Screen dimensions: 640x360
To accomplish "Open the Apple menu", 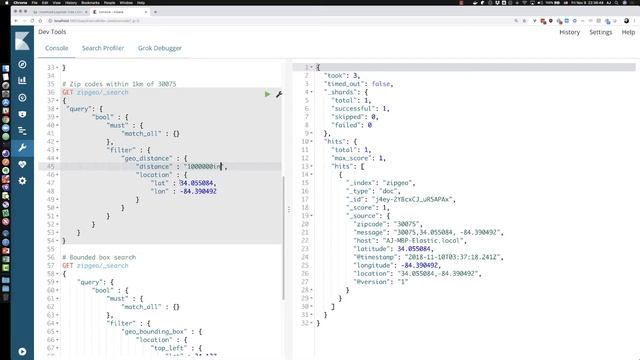I will (6, 2).
